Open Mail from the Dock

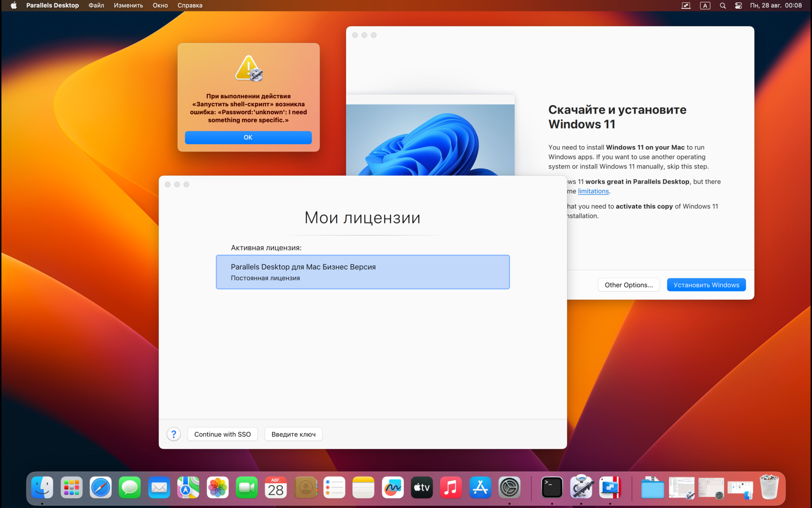click(x=159, y=487)
